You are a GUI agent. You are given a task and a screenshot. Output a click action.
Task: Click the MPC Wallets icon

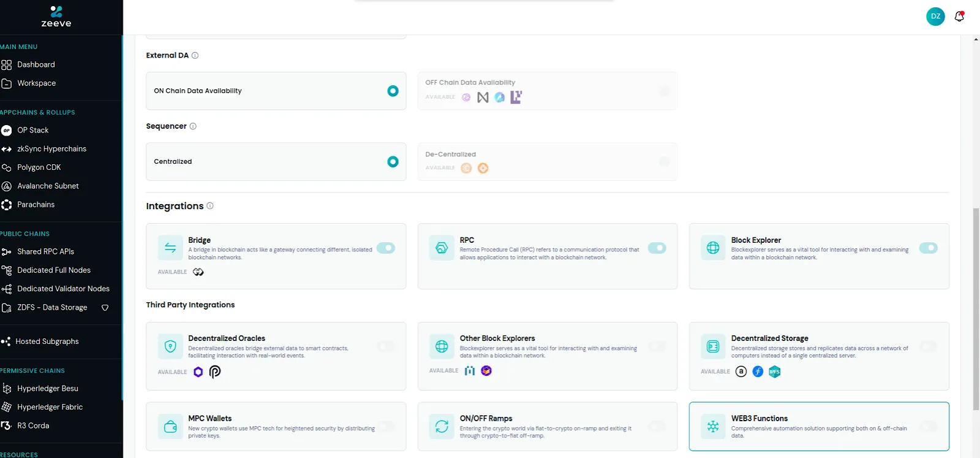[170, 427]
